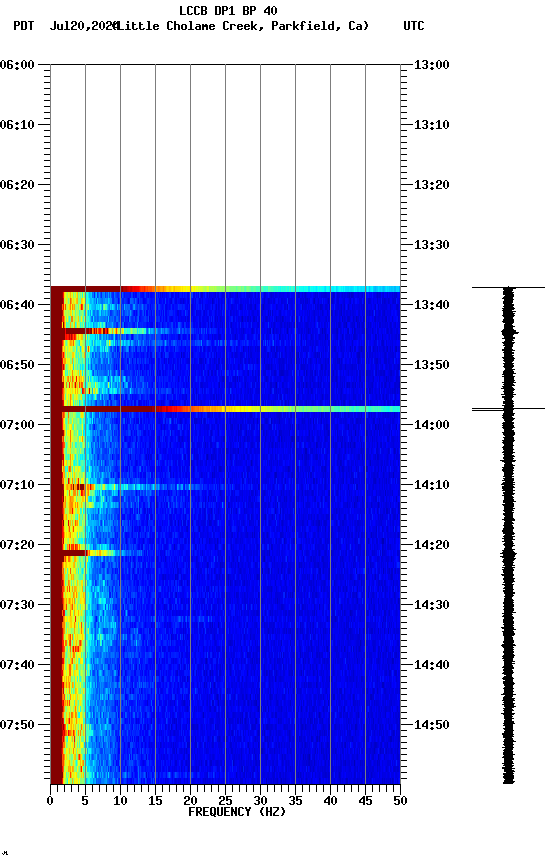This screenshot has width=552, height=864.
Task: Click the '13:50' UTC time label
Action: point(432,365)
